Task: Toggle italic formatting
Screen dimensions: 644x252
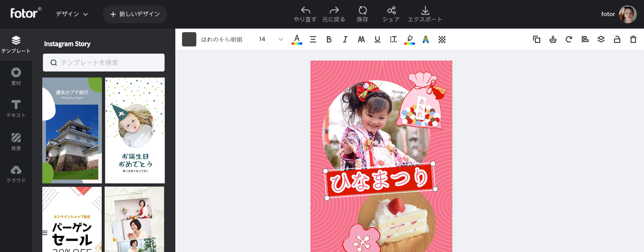Action: pyautogui.click(x=345, y=40)
